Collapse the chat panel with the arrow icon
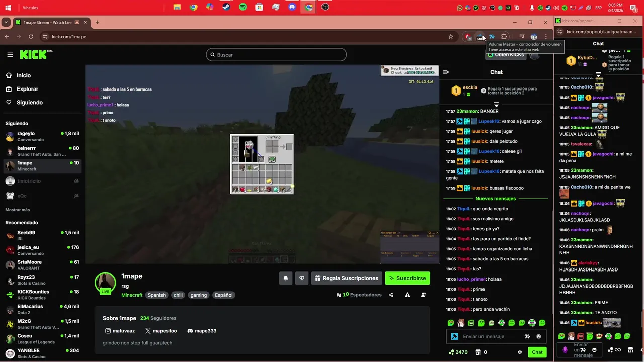 446,72
